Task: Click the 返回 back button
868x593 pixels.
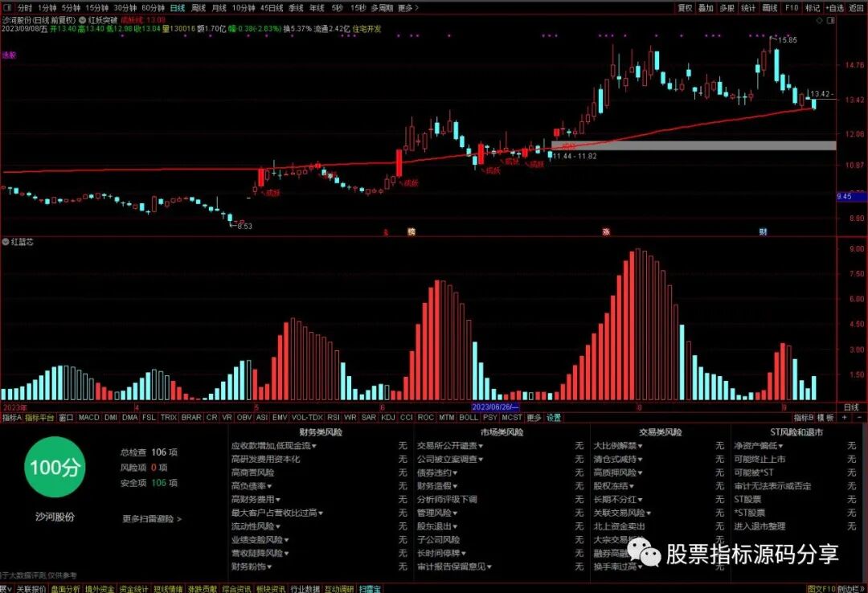Action: click(x=857, y=8)
